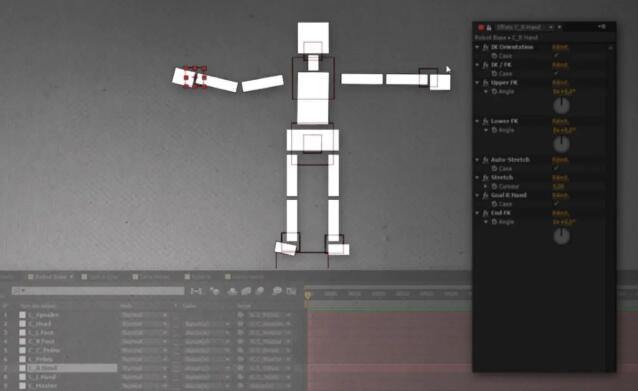Toggle the fx switch for Upper FK

coord(485,83)
